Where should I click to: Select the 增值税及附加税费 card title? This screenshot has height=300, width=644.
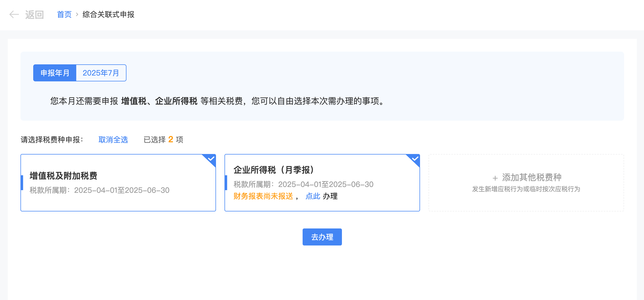pyautogui.click(x=63, y=176)
